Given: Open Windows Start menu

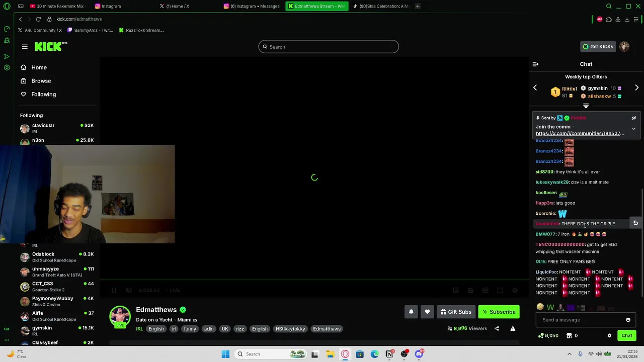Looking at the screenshot, I should (225, 354).
